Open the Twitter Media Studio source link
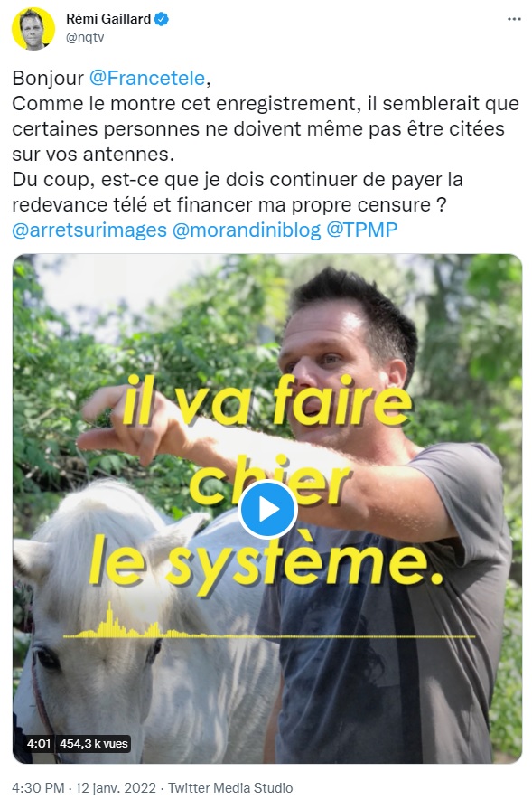 [x=230, y=788]
